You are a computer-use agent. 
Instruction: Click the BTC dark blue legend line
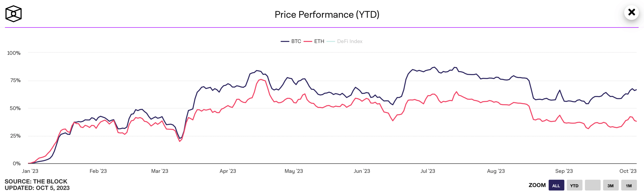[285, 42]
